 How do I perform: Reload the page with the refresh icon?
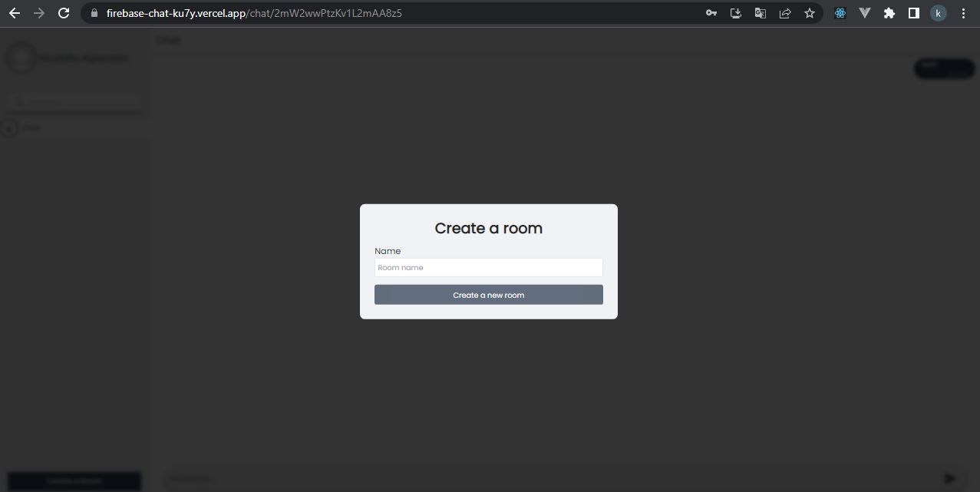tap(63, 13)
